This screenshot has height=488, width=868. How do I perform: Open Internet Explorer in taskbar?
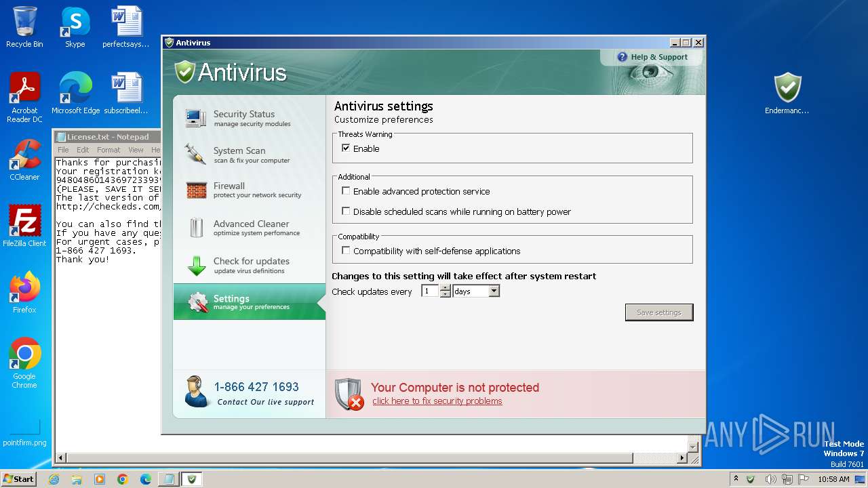coord(54,479)
